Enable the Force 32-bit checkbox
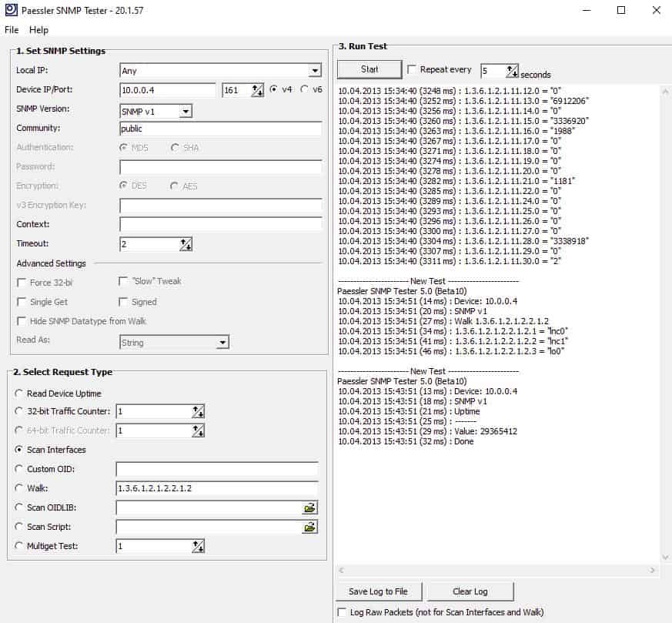This screenshot has height=623, width=672. [x=21, y=283]
